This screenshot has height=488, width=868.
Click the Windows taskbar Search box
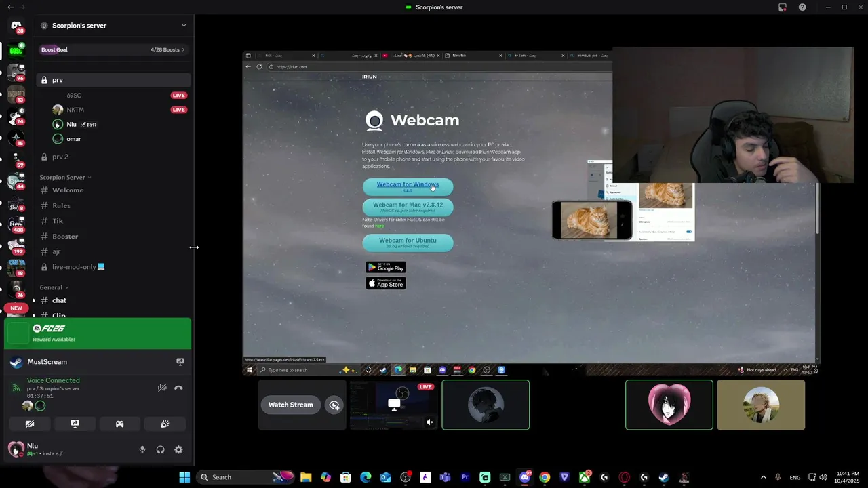247,477
